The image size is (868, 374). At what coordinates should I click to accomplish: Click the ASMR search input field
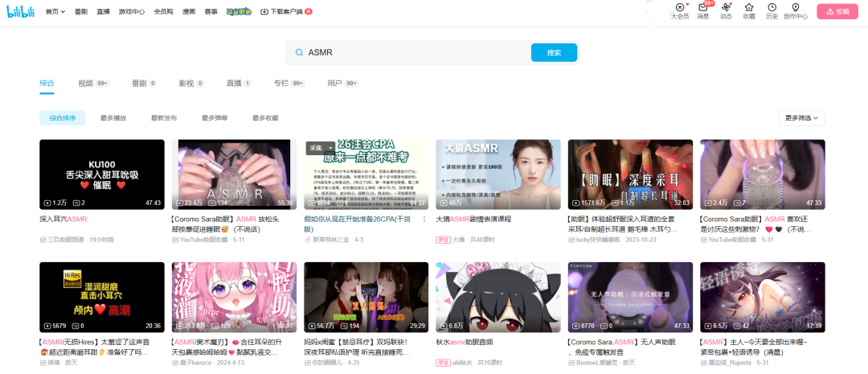point(414,52)
